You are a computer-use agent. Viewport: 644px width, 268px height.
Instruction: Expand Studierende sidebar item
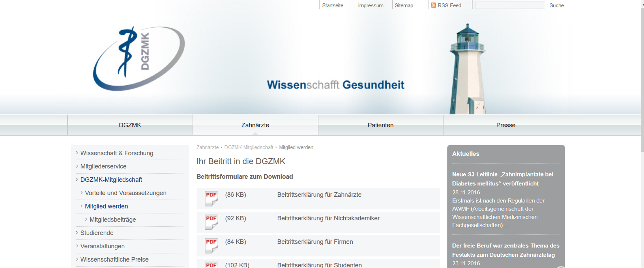pyautogui.click(x=97, y=233)
